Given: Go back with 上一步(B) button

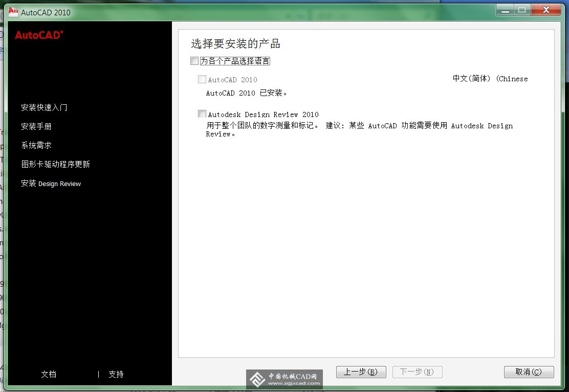Looking at the screenshot, I should coord(361,372).
